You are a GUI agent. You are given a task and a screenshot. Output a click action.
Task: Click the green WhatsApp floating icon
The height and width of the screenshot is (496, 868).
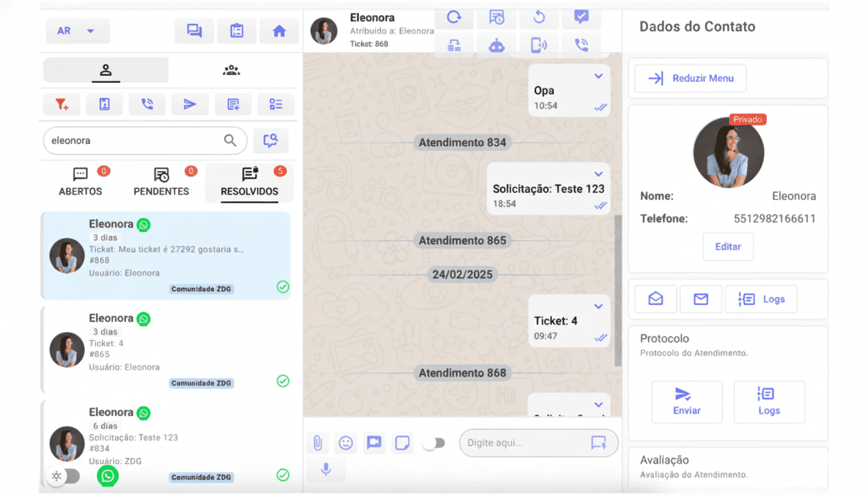108,477
